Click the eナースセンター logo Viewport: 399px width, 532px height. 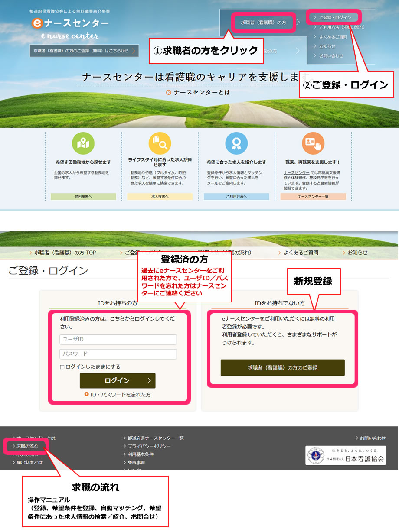[70, 23]
